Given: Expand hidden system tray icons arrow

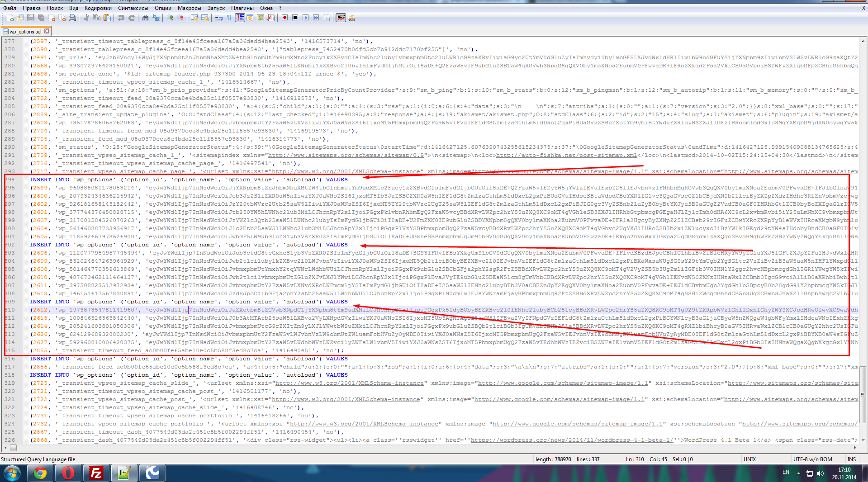Looking at the screenshot, I should pyautogui.click(x=798, y=473).
